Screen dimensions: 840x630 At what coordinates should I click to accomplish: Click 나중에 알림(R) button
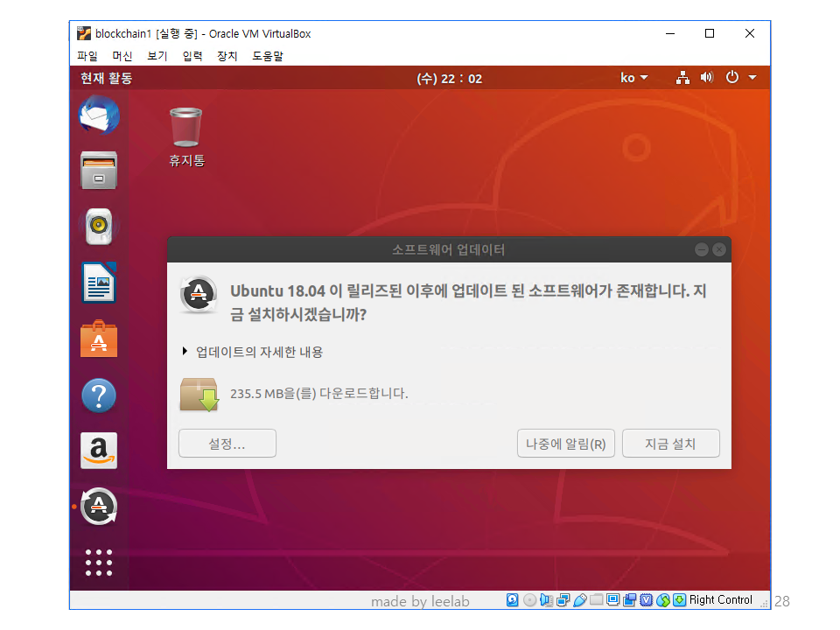click(x=566, y=444)
